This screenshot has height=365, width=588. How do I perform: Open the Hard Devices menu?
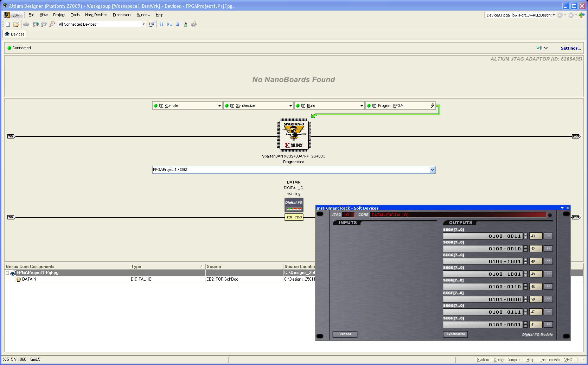pyautogui.click(x=96, y=15)
